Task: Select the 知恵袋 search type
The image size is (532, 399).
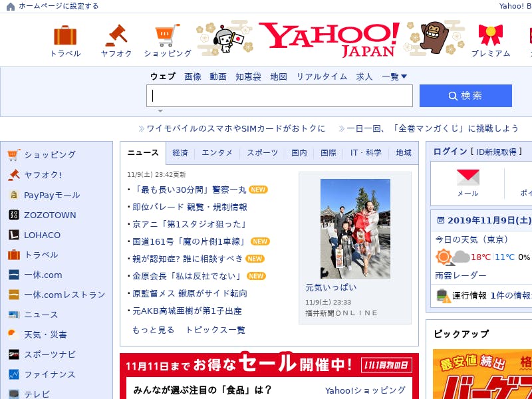Action: (x=248, y=76)
